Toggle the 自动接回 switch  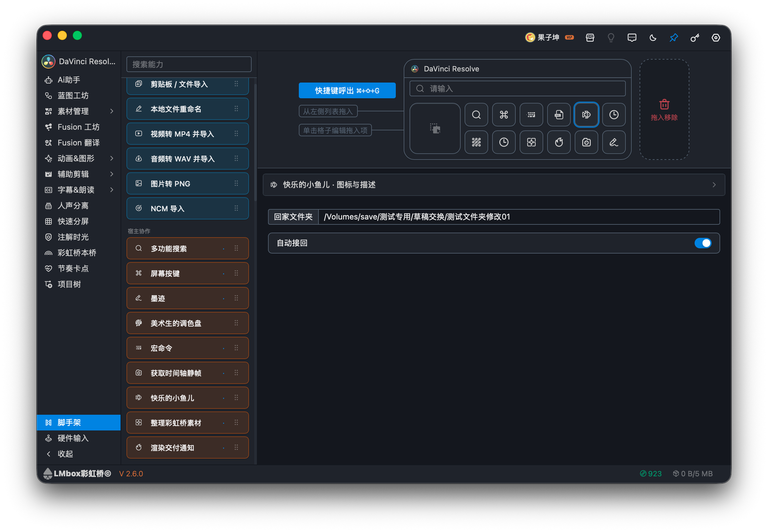tap(703, 243)
